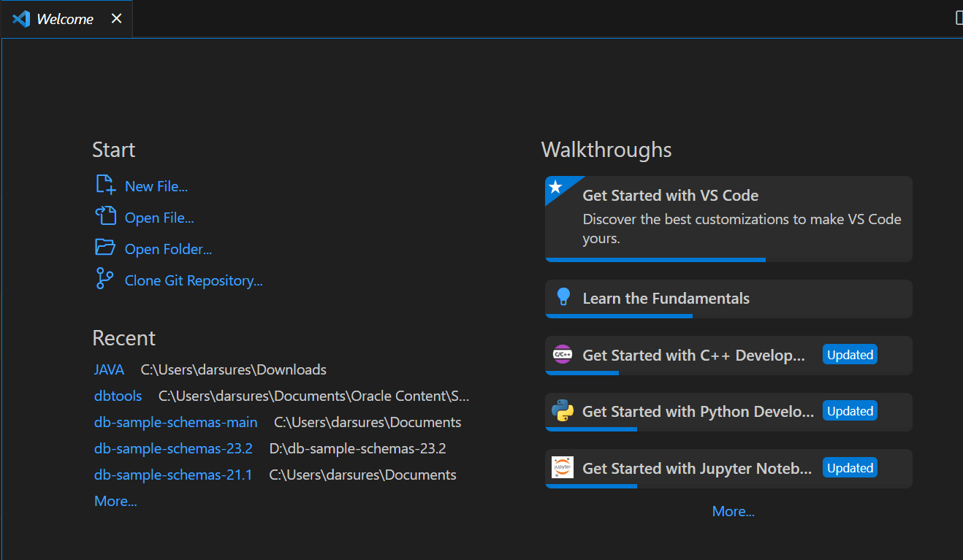The width and height of the screenshot is (963, 560).
Task: Open db-sample-schemas-main from Recent
Action: 175,421
